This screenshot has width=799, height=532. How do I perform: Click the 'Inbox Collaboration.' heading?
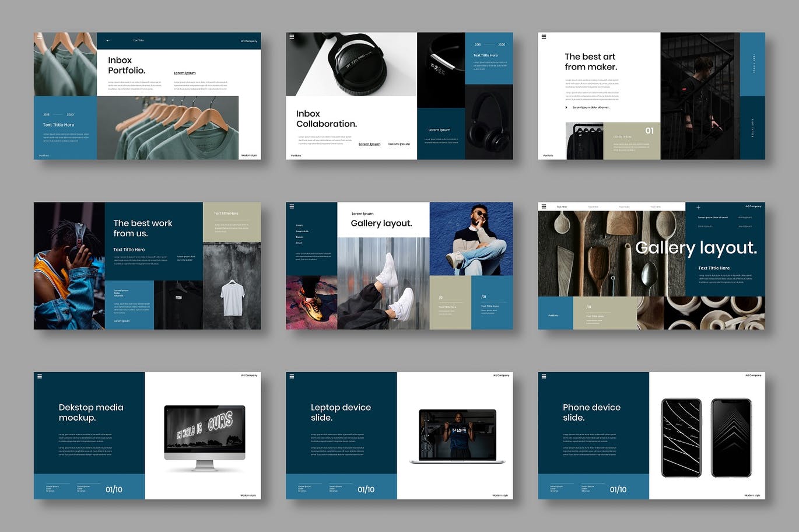coord(326,118)
